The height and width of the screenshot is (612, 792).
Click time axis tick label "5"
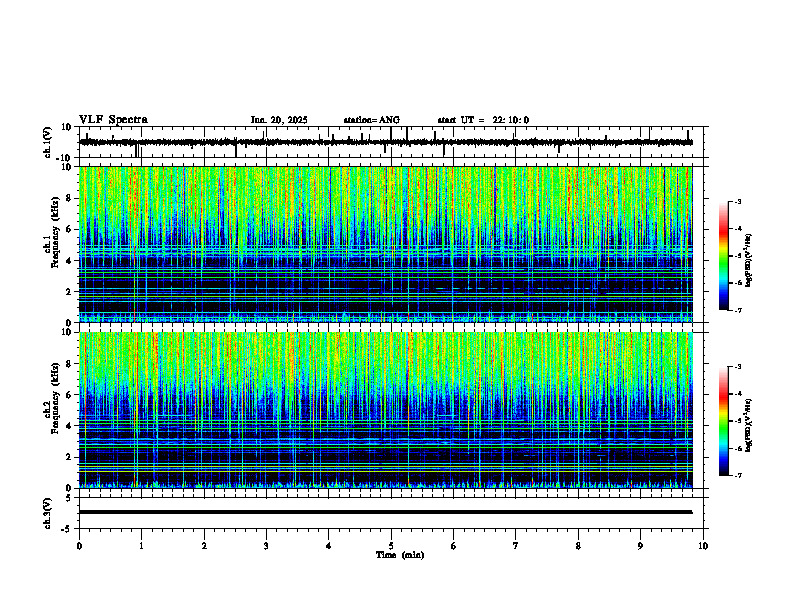point(391,546)
